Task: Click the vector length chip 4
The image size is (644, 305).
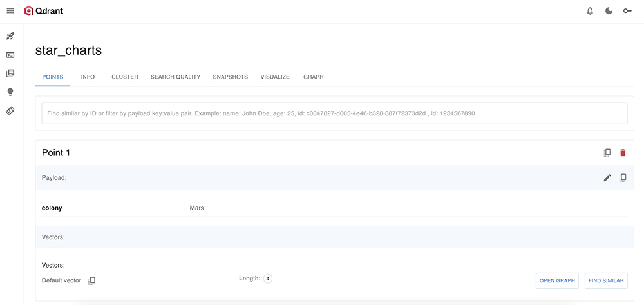Action: (268, 279)
